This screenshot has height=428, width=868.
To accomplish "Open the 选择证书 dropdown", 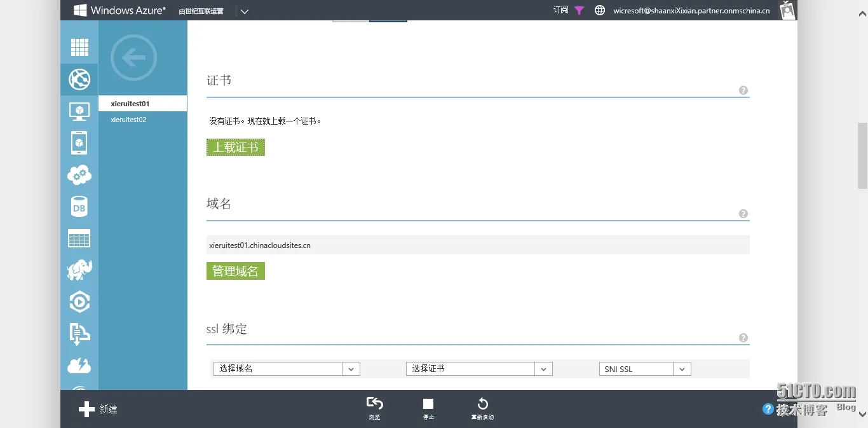I will click(479, 369).
